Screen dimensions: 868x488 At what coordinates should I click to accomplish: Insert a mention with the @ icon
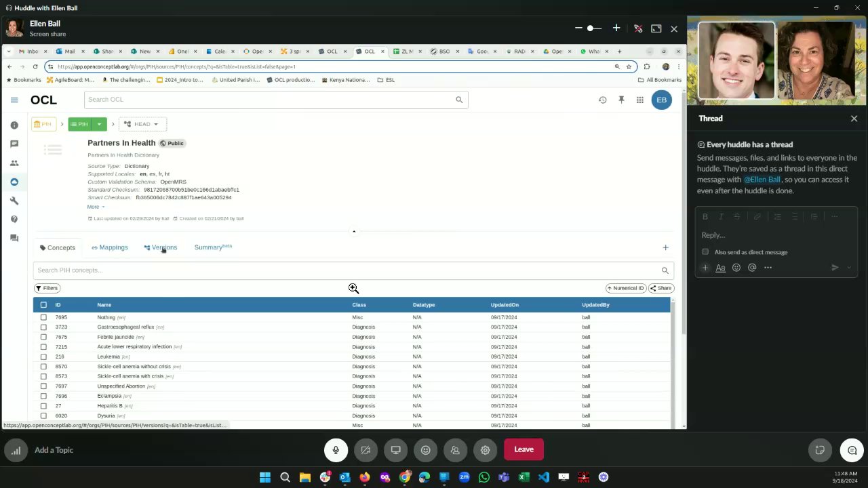pos(752,268)
